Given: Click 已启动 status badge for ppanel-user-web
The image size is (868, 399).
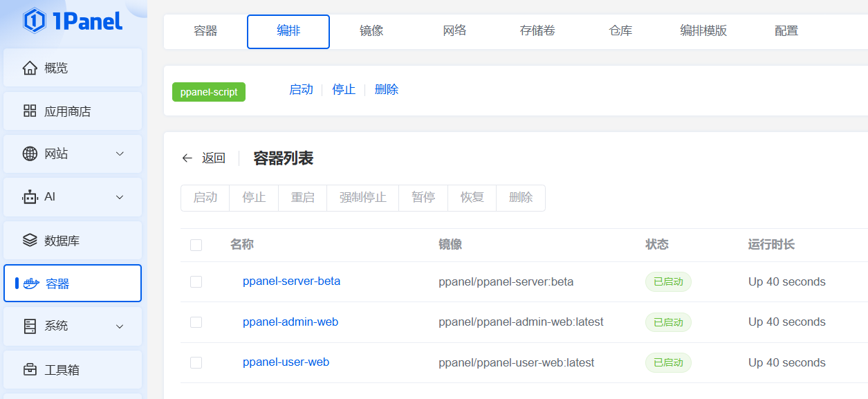Looking at the screenshot, I should pyautogui.click(x=668, y=363).
